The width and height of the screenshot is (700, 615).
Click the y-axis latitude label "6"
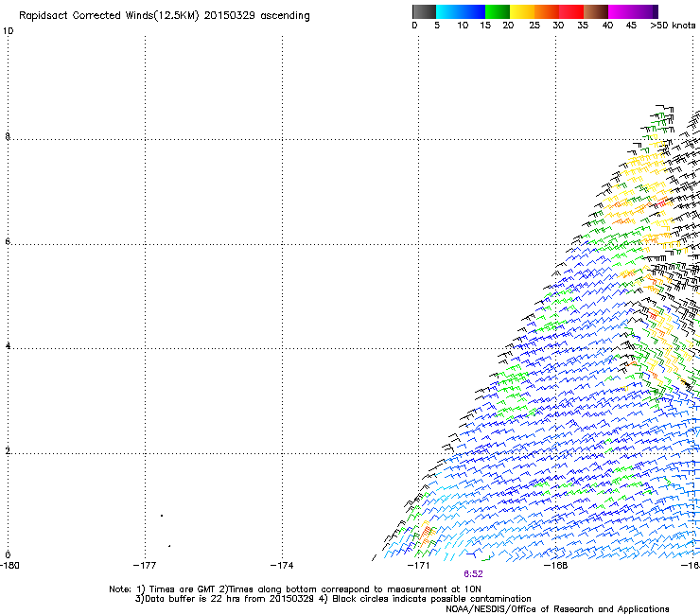click(x=8, y=241)
